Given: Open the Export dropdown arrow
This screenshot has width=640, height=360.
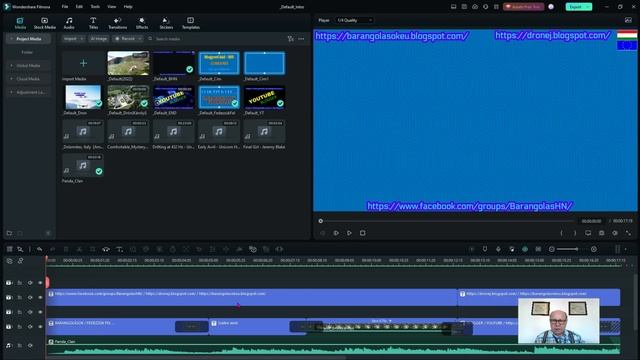Looking at the screenshot, I should point(588,7).
